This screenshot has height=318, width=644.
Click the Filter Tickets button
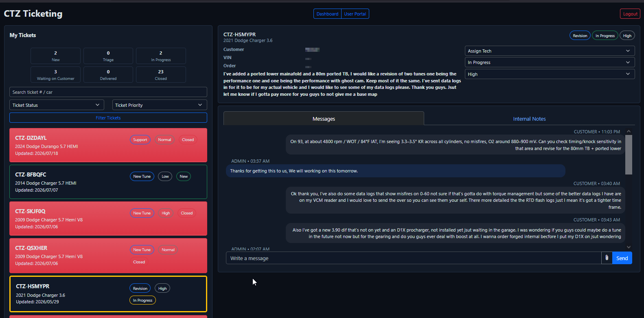pyautogui.click(x=108, y=118)
